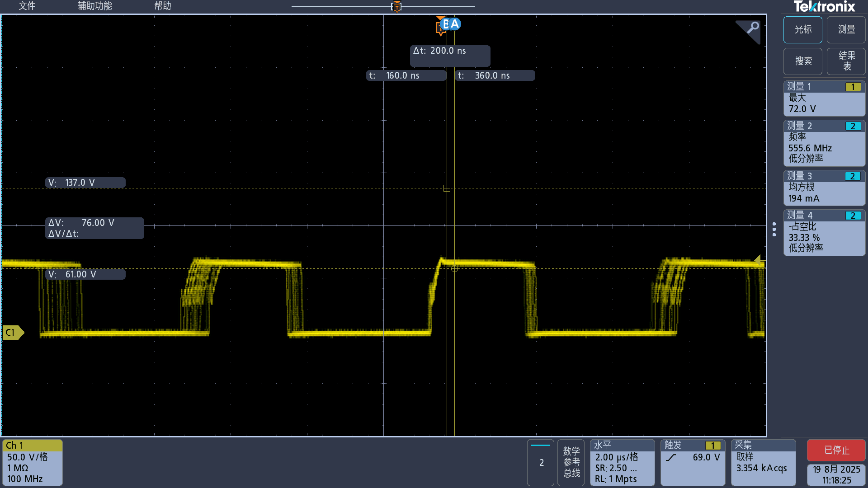Click the trigger level arrow on the right edge

(759, 260)
